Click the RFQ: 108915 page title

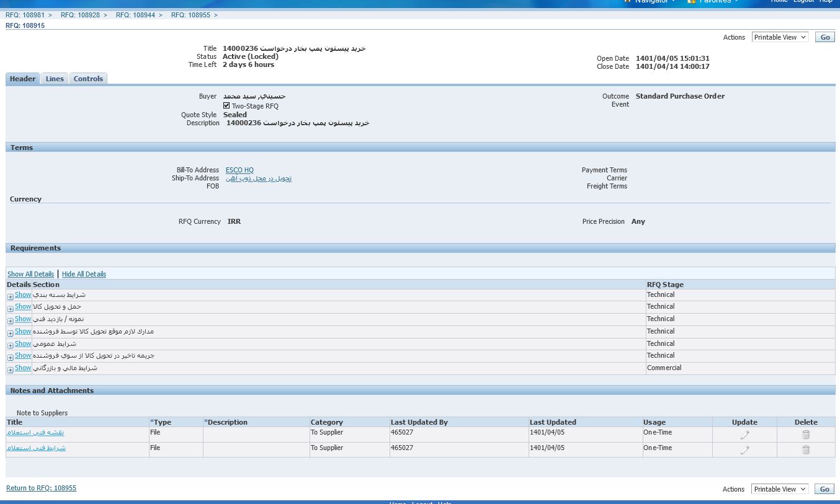tap(25, 26)
